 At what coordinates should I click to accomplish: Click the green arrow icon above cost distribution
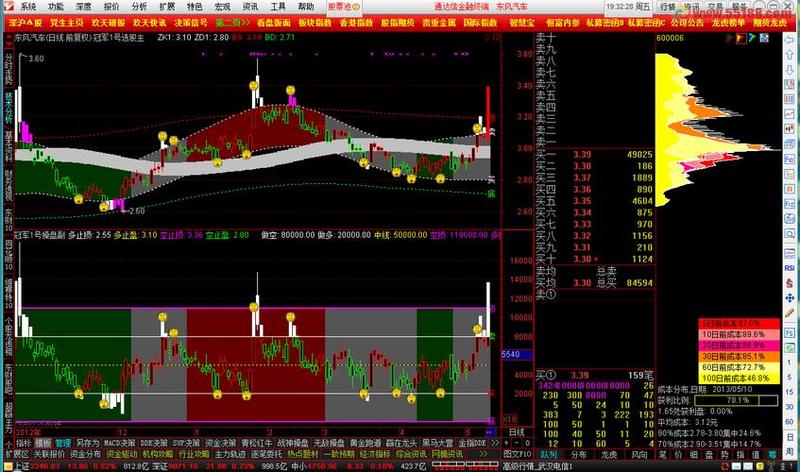tap(753, 38)
